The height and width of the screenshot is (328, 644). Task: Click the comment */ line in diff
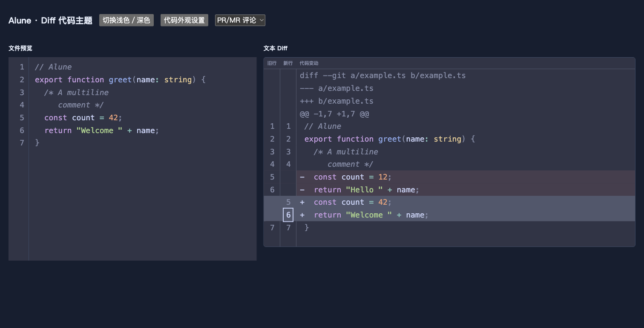coord(350,164)
